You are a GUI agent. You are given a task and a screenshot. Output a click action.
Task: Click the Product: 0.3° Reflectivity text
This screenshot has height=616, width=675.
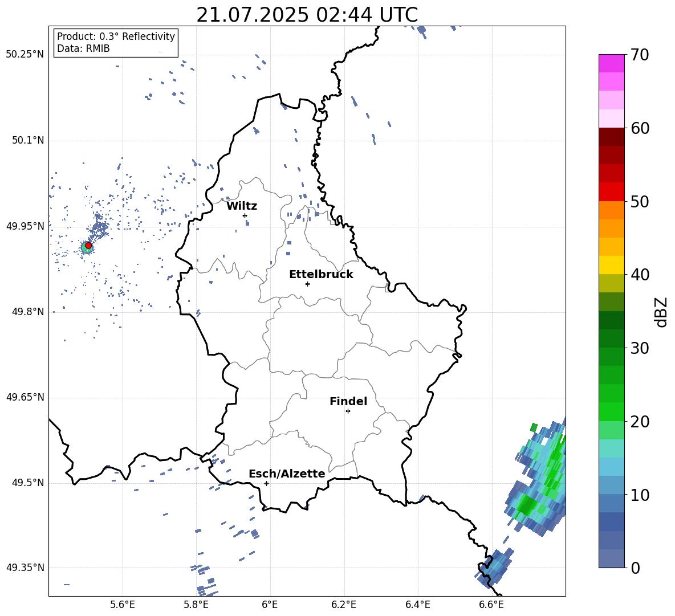(116, 36)
